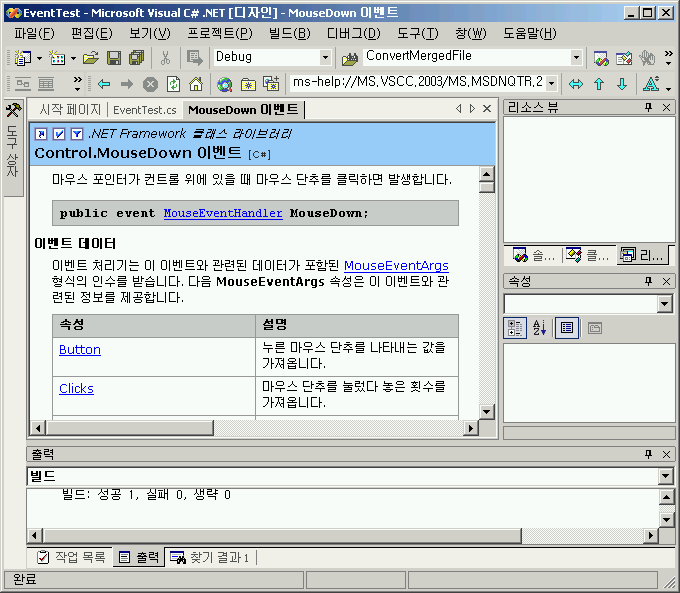Close the MouseDown 이벤트 document tab
Screen dimensions: 680x593
[487, 109]
